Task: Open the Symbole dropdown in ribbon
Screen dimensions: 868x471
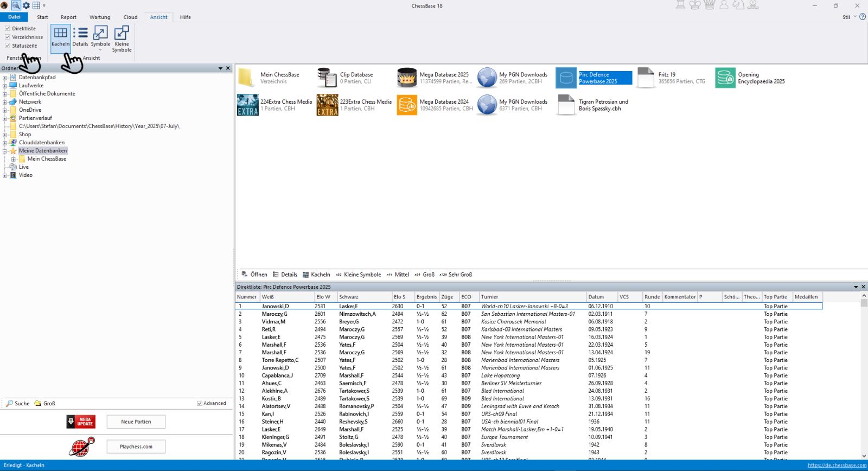Action: pyautogui.click(x=100, y=50)
